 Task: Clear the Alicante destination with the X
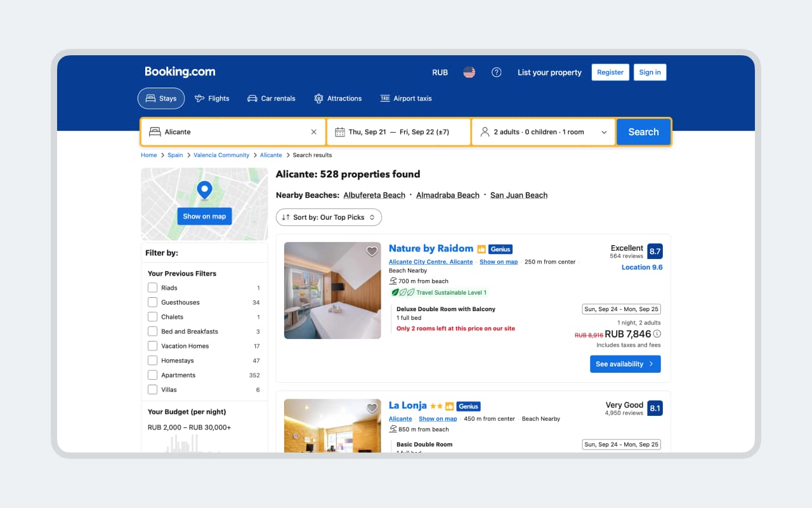313,132
